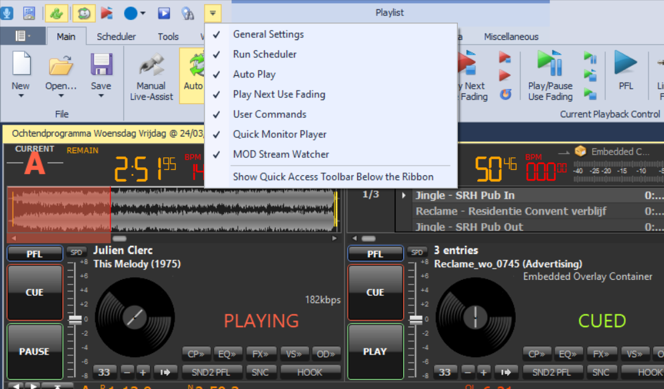Screen dimensions: 664x389
Task: Click the small orange-blue restart circle icon
Action: (505, 94)
